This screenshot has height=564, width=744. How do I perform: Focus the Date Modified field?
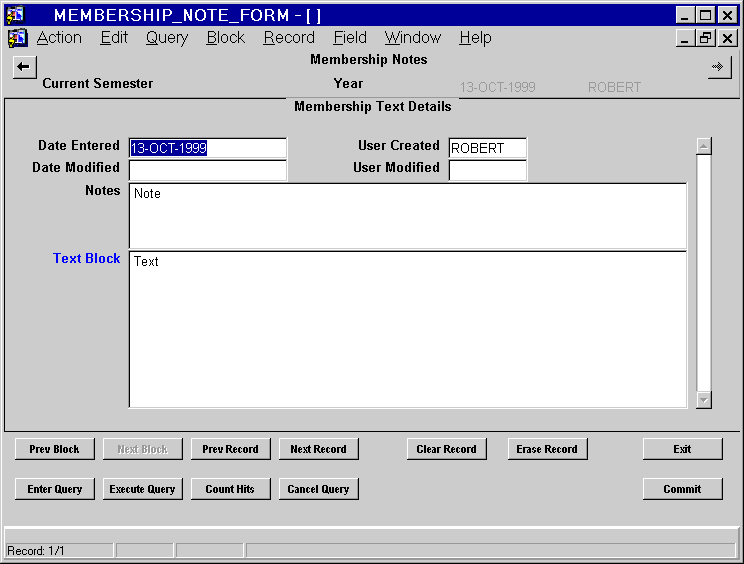coord(207,170)
